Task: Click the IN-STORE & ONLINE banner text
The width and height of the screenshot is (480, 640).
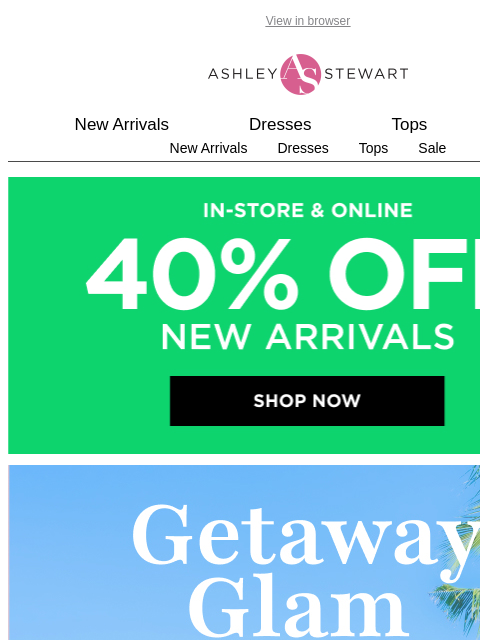Action: (x=308, y=211)
